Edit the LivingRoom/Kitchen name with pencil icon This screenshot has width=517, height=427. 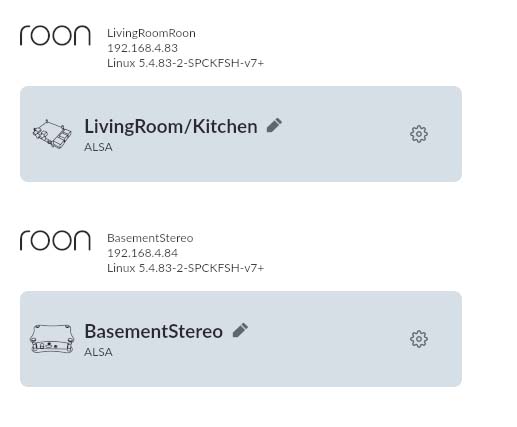[x=274, y=126]
